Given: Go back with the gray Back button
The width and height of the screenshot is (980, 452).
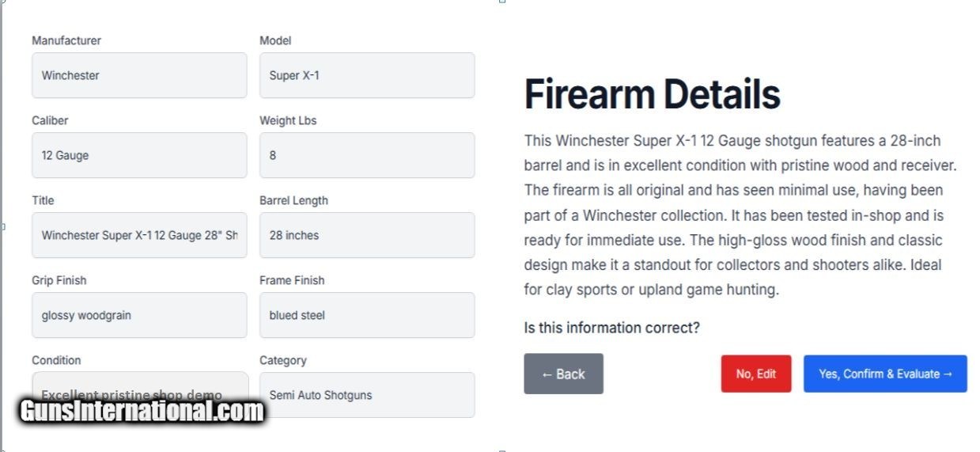Looking at the screenshot, I should [563, 374].
